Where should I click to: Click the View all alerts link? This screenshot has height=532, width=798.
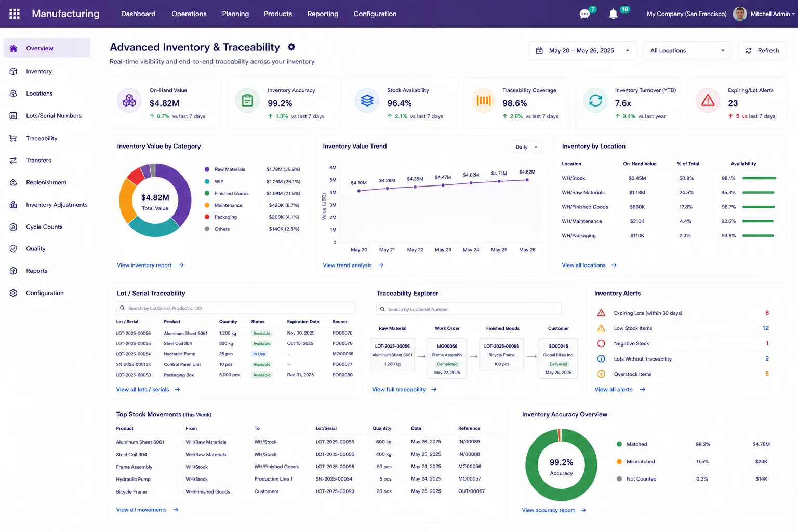coord(620,390)
